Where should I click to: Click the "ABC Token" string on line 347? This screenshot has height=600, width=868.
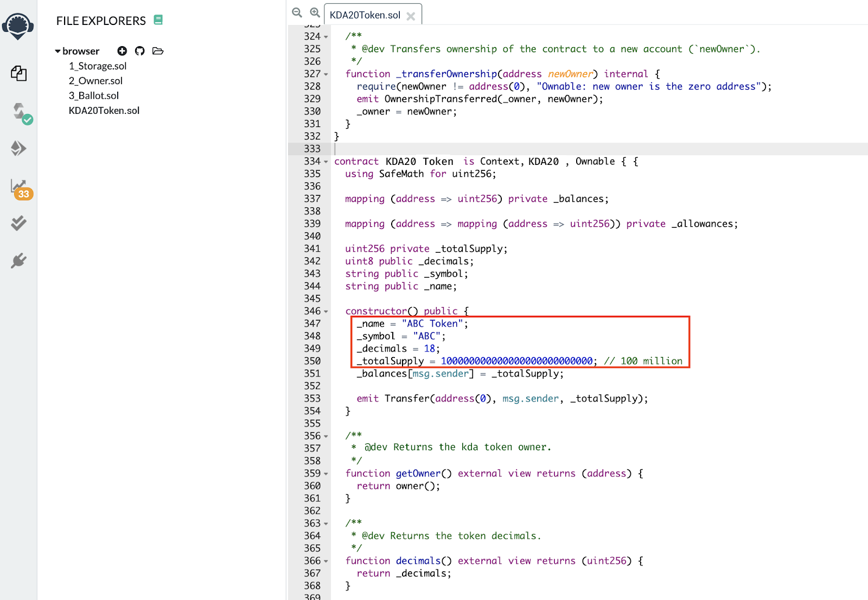click(x=432, y=324)
